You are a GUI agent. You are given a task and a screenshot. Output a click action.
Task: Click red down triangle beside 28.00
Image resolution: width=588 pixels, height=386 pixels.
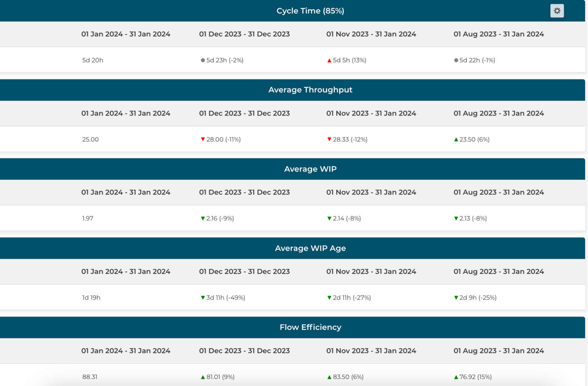coord(203,139)
